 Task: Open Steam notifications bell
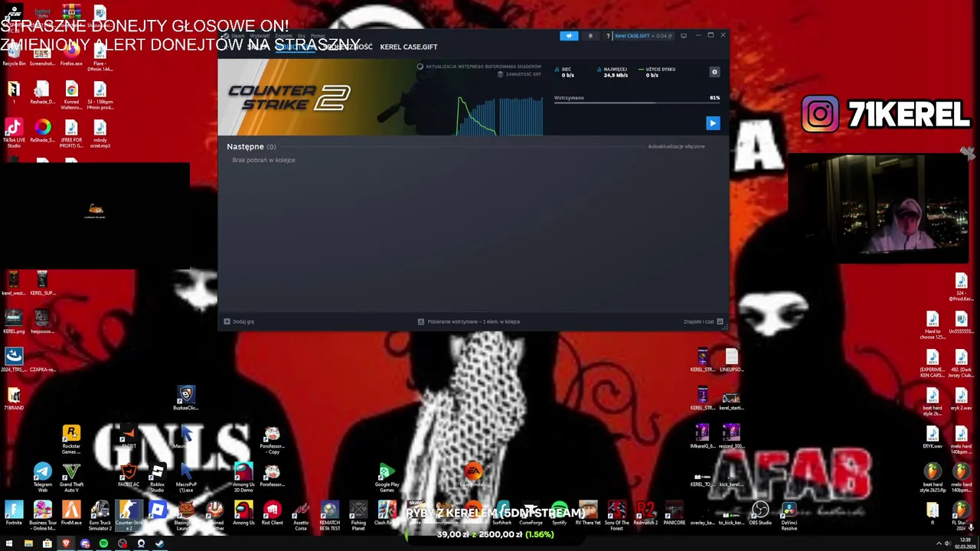click(590, 36)
